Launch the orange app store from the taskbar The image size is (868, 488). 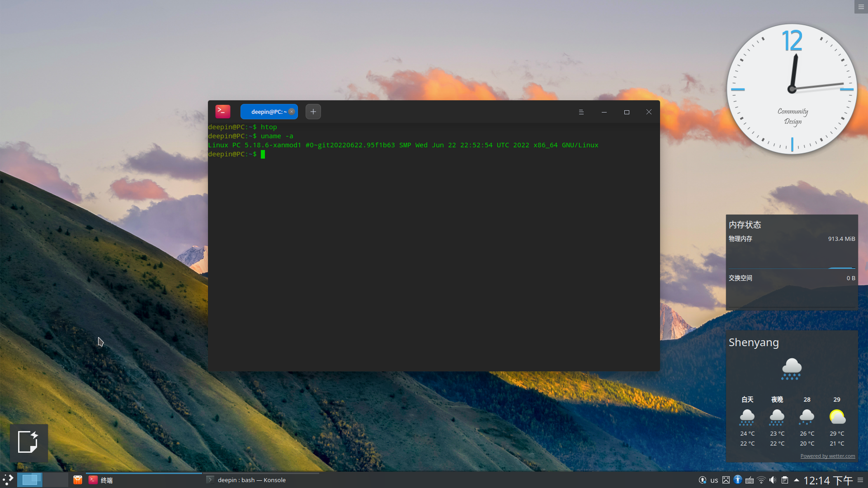[78, 480]
